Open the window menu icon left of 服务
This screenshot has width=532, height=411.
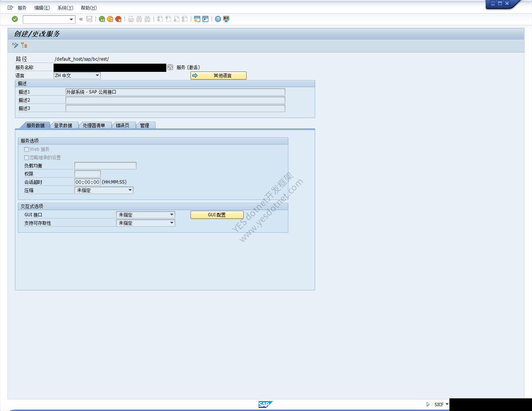(10, 8)
